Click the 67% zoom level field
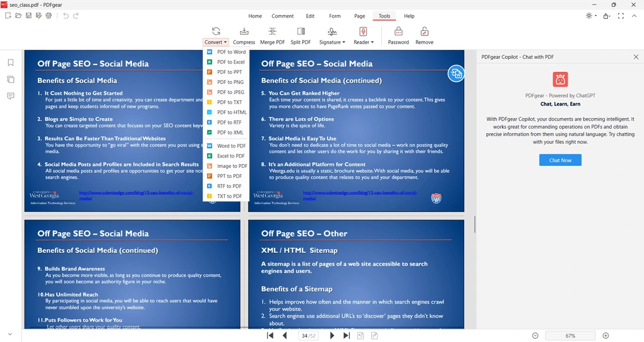The image size is (644, 342). point(570,336)
